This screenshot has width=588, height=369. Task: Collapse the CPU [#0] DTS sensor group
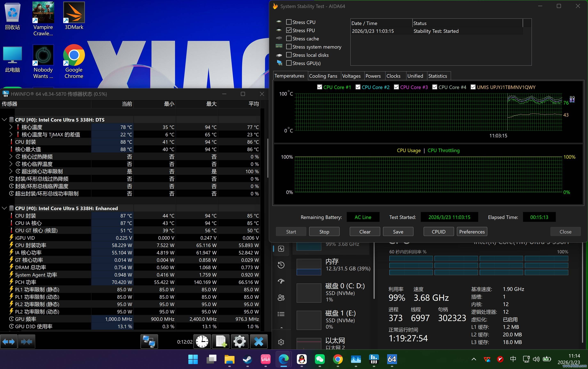[x=4, y=120]
